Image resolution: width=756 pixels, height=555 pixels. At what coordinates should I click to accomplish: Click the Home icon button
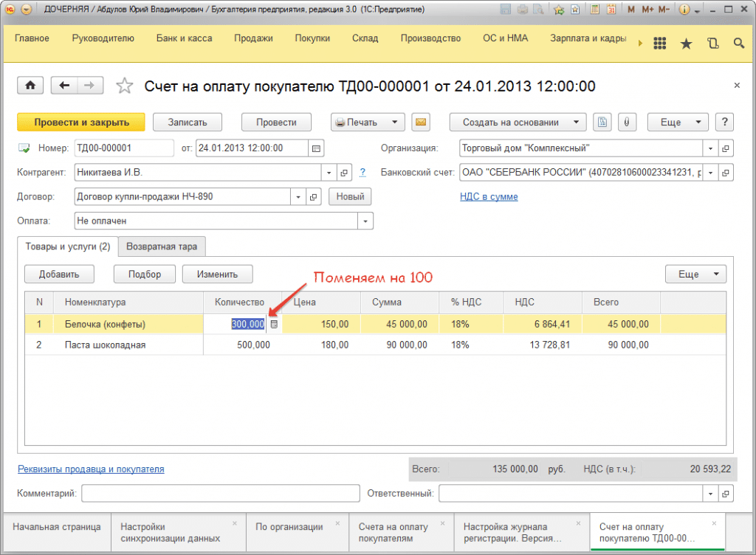tap(30, 86)
